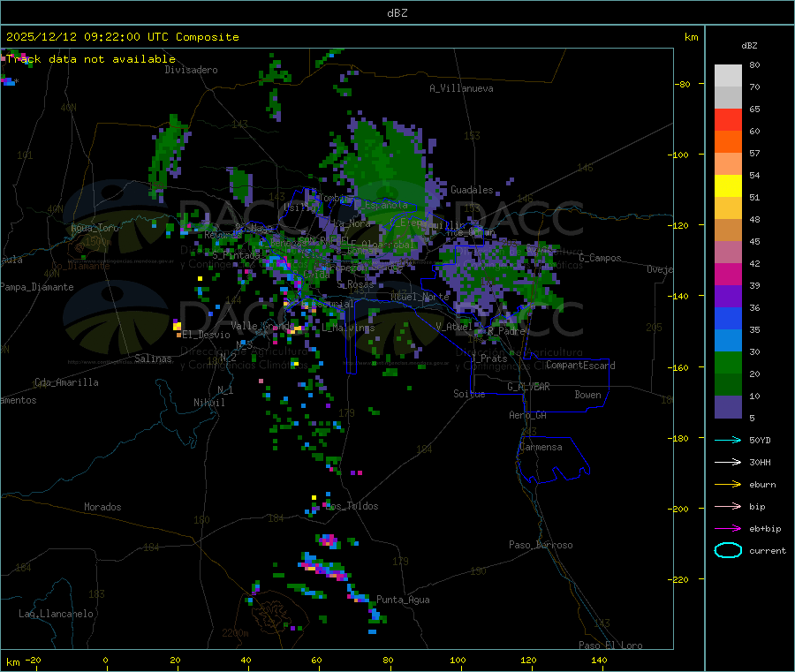Click the dBZ title at the top
The width and height of the screenshot is (795, 672).
[x=397, y=13]
